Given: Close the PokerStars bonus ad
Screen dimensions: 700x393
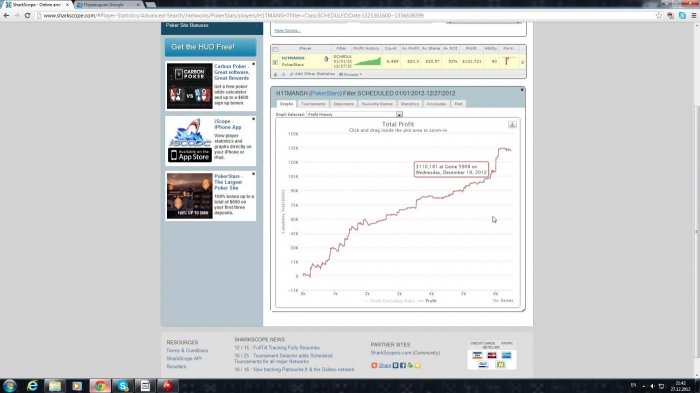Looking at the screenshot, I should point(254,174).
